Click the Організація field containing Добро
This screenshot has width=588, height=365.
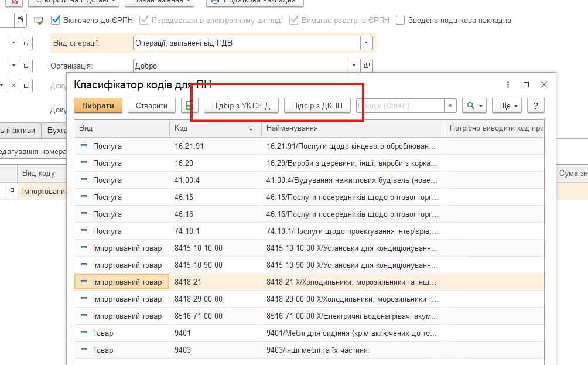(240, 66)
